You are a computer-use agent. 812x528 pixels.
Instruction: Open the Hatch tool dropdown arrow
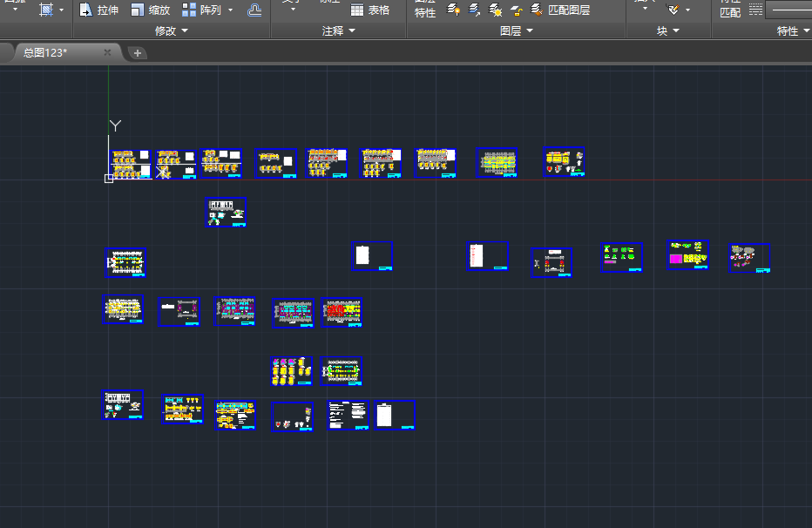point(62,10)
